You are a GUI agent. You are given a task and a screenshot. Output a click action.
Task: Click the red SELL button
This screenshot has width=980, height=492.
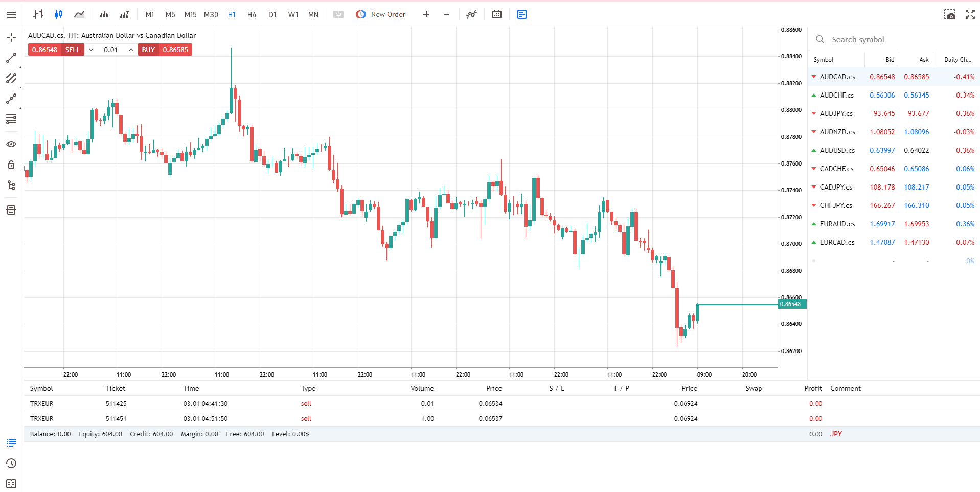[73, 50]
